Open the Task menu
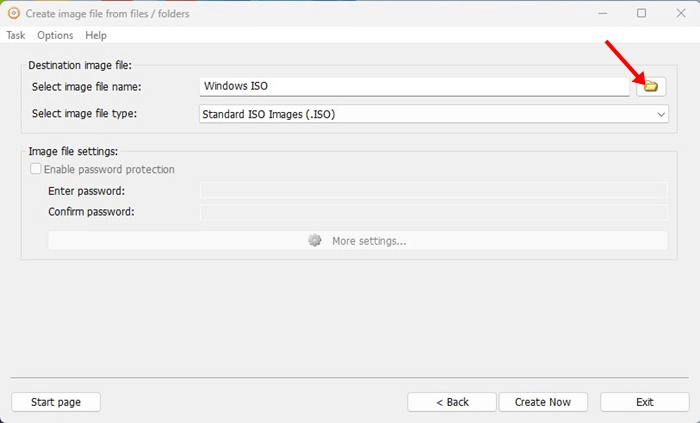700x423 pixels. (16, 35)
